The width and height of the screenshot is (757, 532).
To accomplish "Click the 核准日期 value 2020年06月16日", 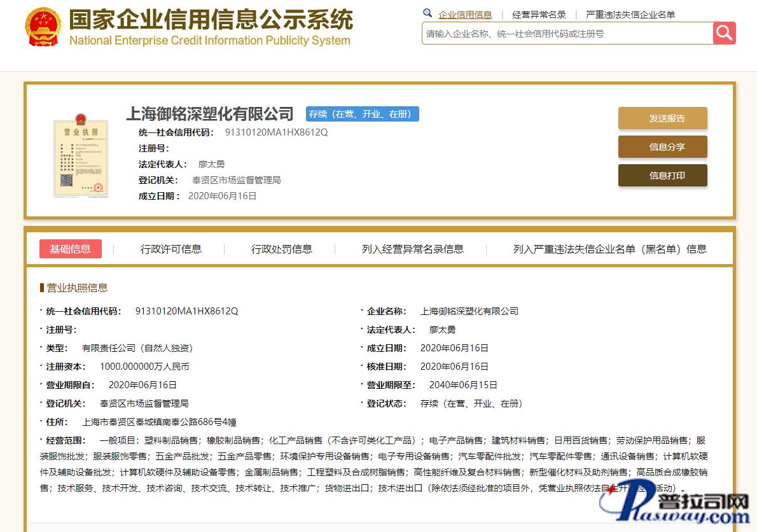I will click(454, 367).
